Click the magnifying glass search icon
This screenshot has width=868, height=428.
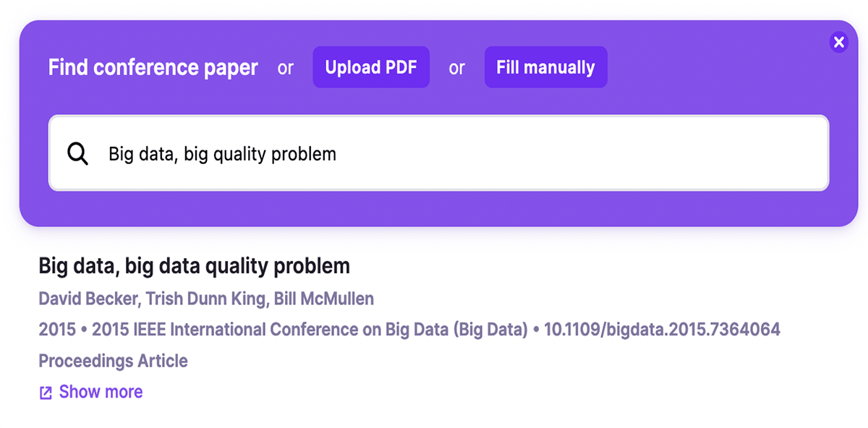(77, 154)
